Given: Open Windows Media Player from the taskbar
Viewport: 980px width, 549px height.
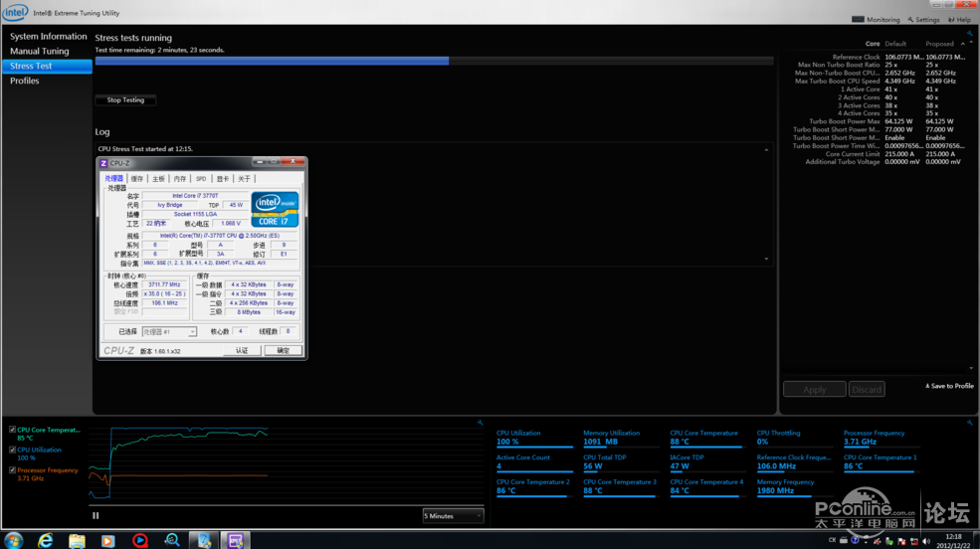Looking at the screenshot, I should point(108,540).
